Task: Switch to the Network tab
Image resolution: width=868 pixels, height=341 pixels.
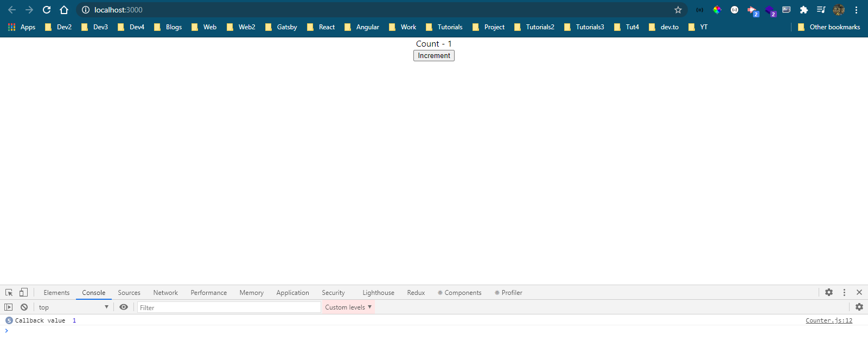Action: (165, 293)
